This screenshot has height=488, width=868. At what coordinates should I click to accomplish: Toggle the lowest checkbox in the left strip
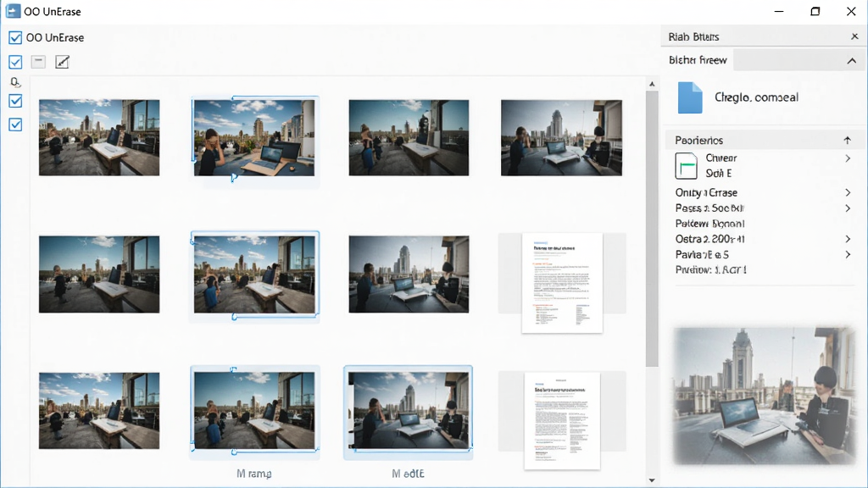click(15, 125)
